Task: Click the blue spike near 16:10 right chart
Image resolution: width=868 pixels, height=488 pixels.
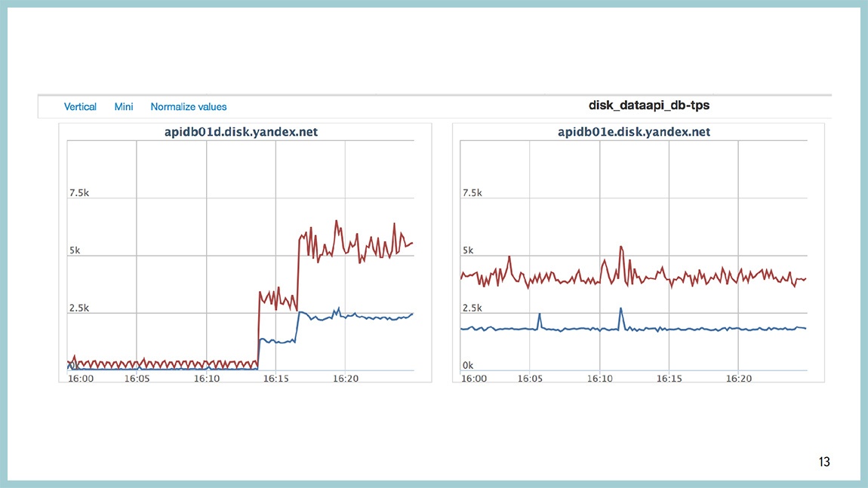Action: (621, 309)
